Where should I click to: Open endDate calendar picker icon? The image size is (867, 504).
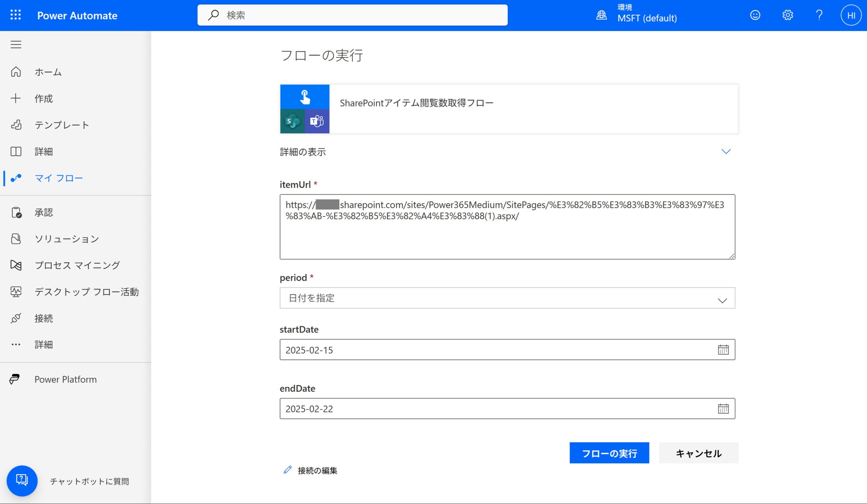tap(723, 409)
